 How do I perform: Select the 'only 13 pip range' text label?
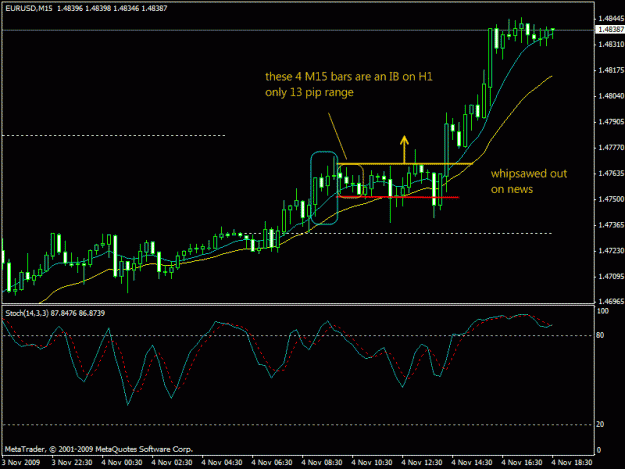(309, 92)
